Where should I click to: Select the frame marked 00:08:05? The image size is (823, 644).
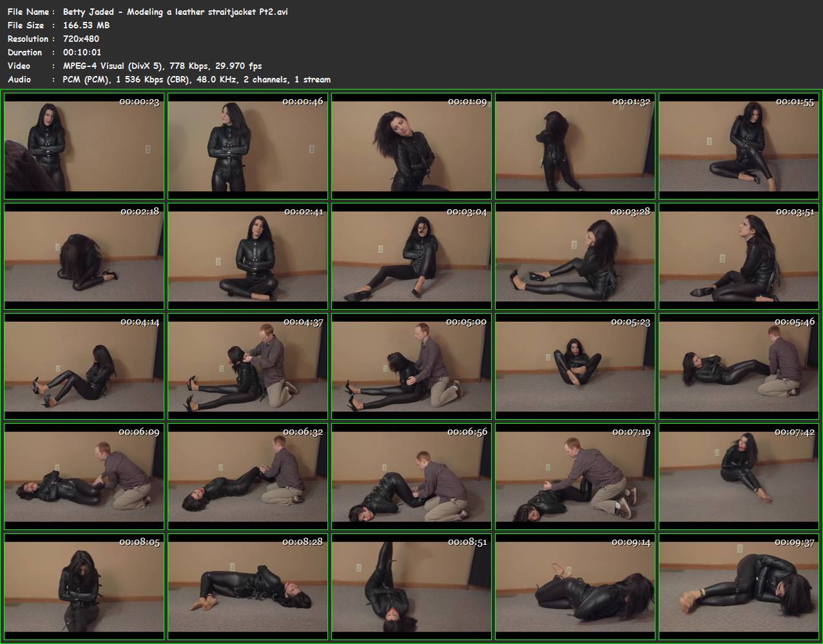pos(84,587)
